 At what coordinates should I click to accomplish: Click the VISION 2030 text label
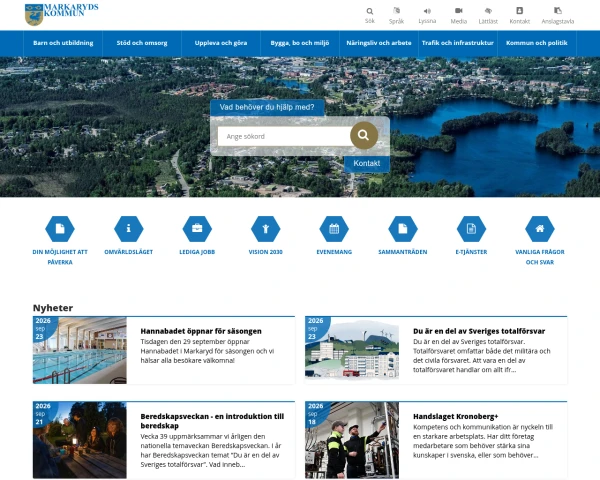tap(266, 252)
